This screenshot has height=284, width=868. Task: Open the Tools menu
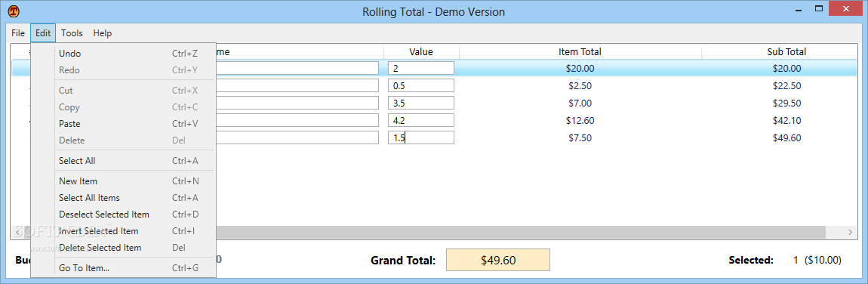72,33
